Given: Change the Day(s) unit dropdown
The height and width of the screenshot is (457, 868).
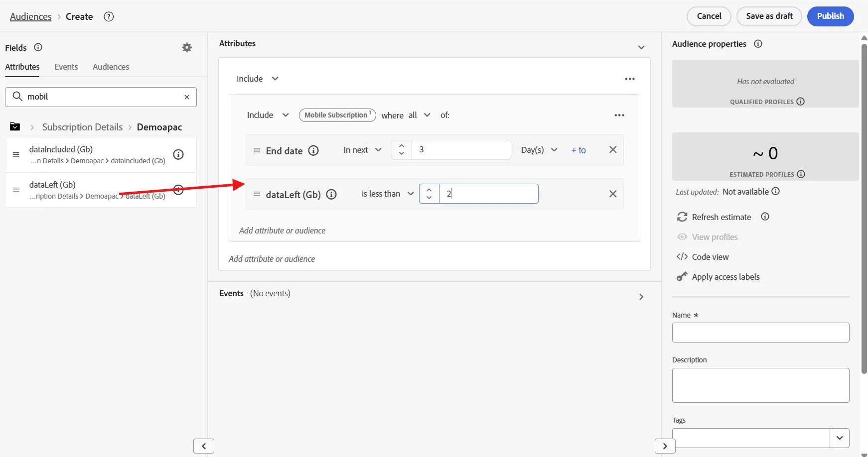Looking at the screenshot, I should [x=539, y=150].
